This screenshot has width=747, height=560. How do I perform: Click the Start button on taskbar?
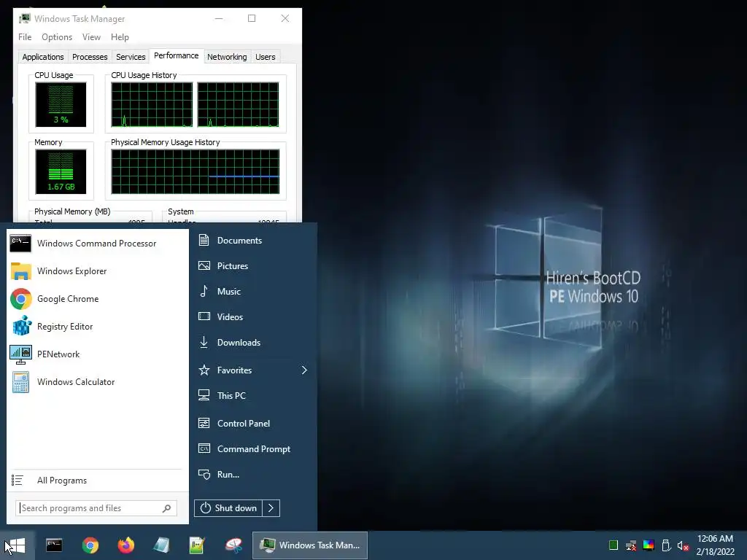[x=18, y=545]
